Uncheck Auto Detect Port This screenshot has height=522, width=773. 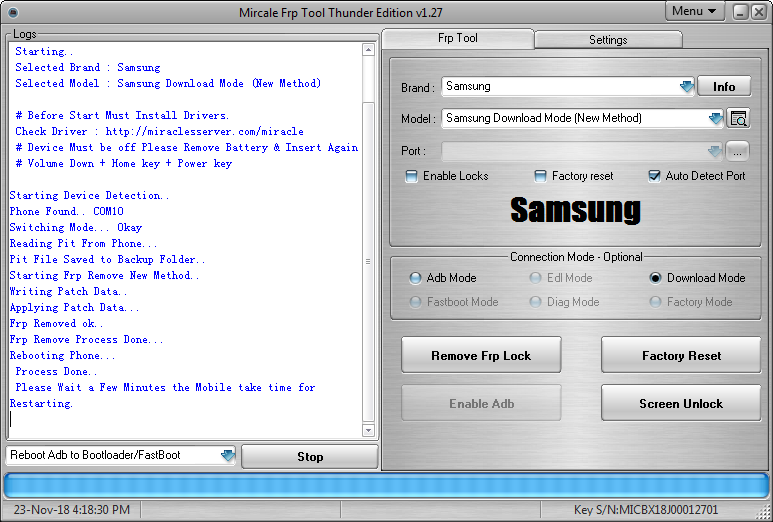coord(654,176)
